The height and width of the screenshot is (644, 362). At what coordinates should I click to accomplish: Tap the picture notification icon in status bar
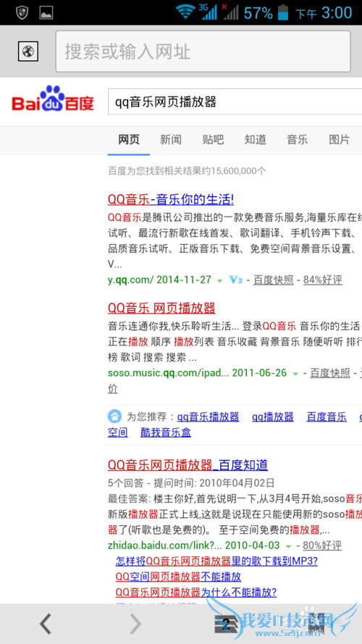click(x=46, y=13)
